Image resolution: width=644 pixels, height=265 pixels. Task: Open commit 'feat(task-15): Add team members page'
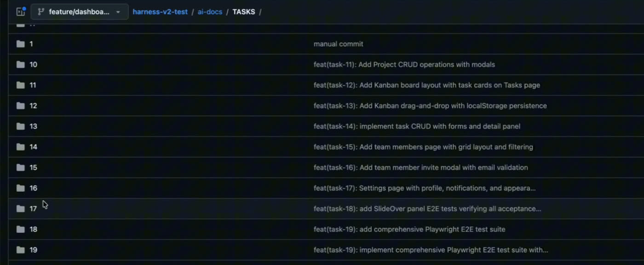pos(423,147)
